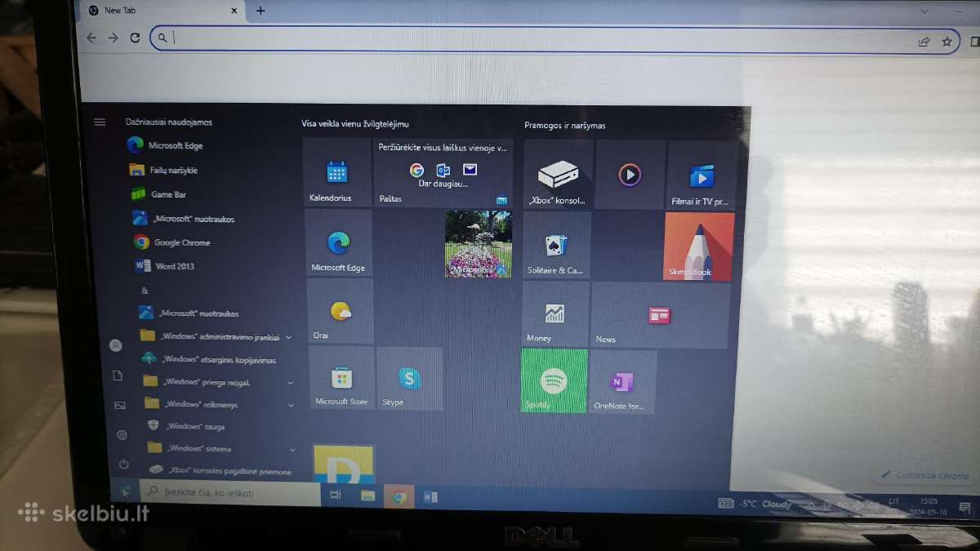Click the Windows Start button
Viewport: 980px width, 551px height.
[124, 491]
